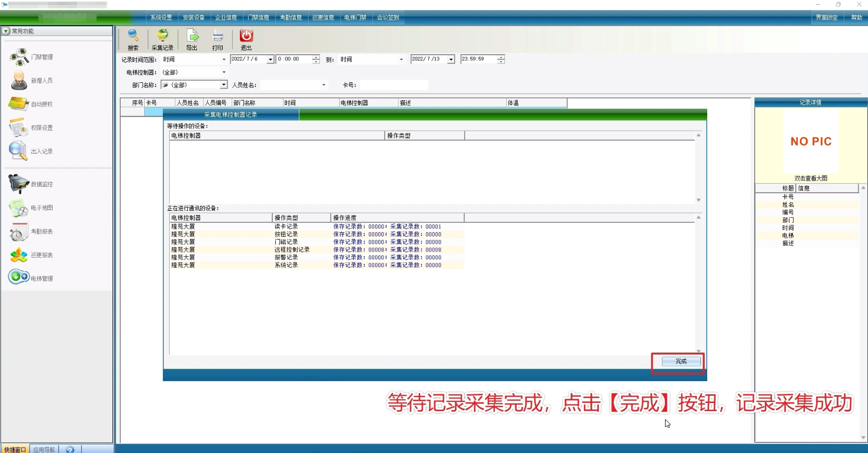Viewport: 868px width, 453px height.
Task: Open the 系统设置 menu
Action: tap(161, 18)
